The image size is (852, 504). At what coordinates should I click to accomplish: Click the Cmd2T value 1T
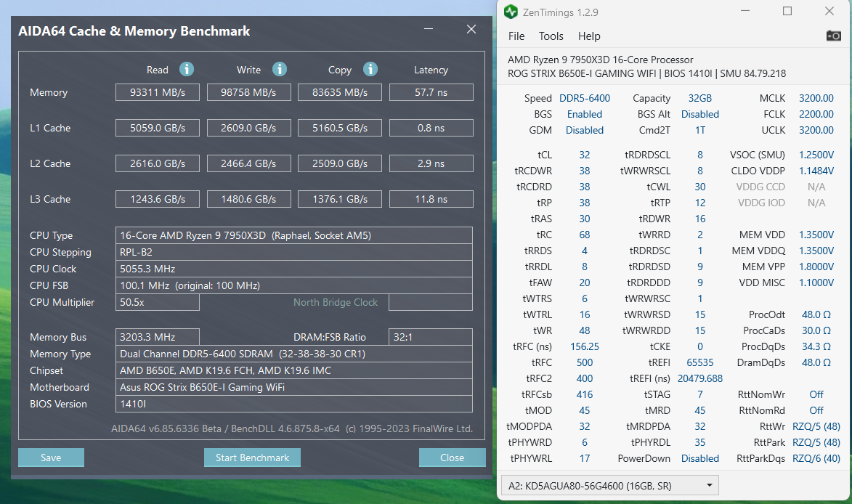(700, 130)
